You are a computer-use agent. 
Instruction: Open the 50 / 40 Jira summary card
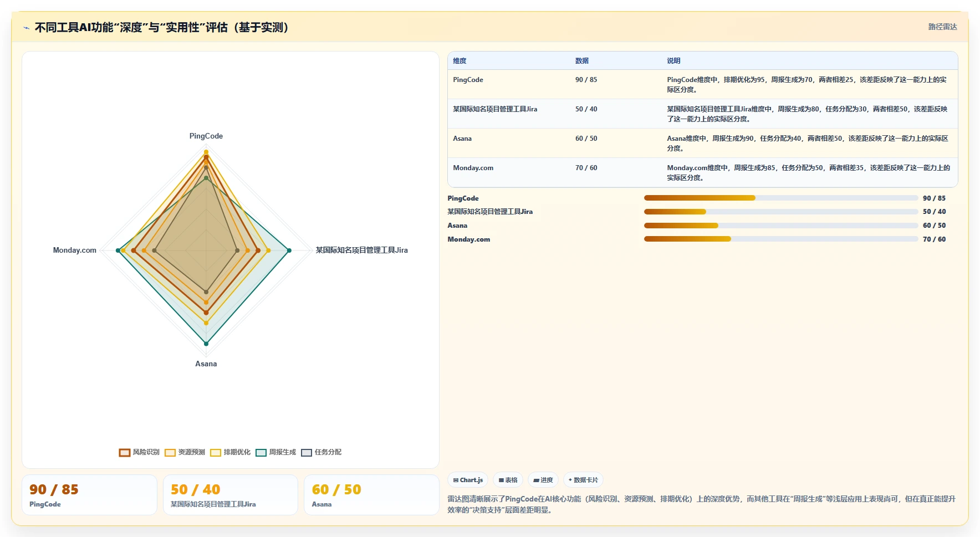231,495
